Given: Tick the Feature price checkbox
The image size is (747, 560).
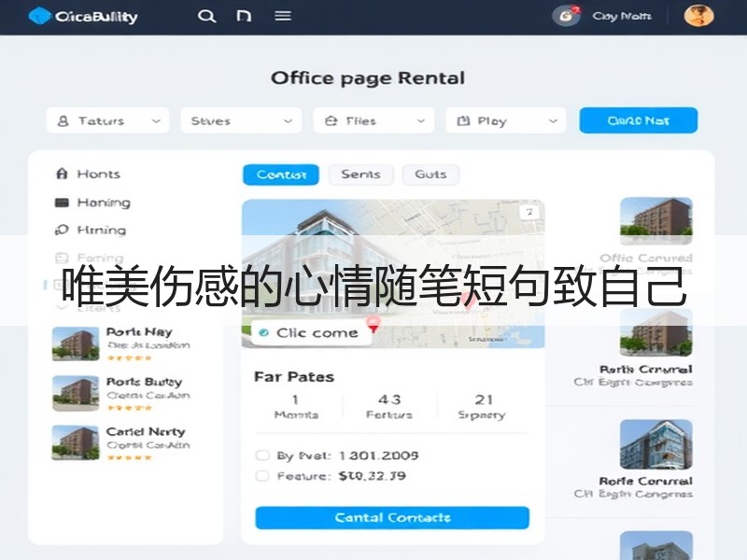Looking at the screenshot, I should pos(262,476).
